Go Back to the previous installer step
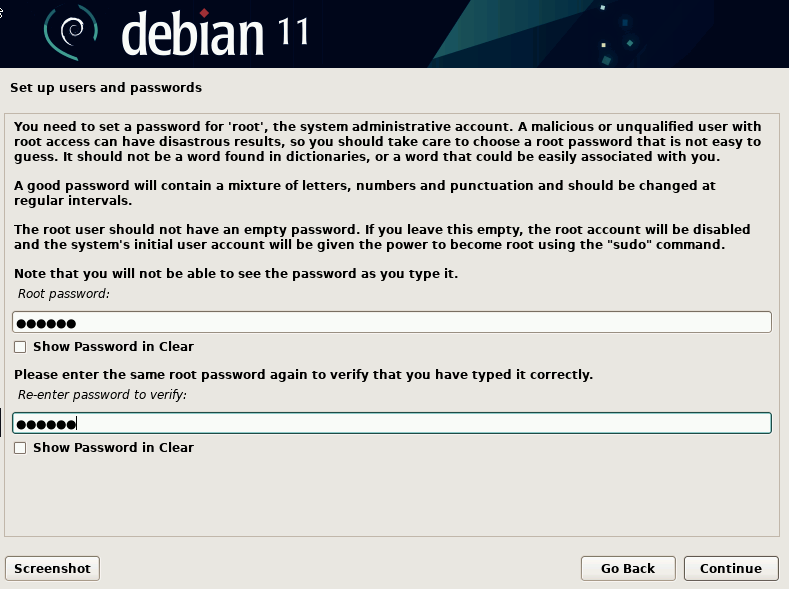 [628, 568]
